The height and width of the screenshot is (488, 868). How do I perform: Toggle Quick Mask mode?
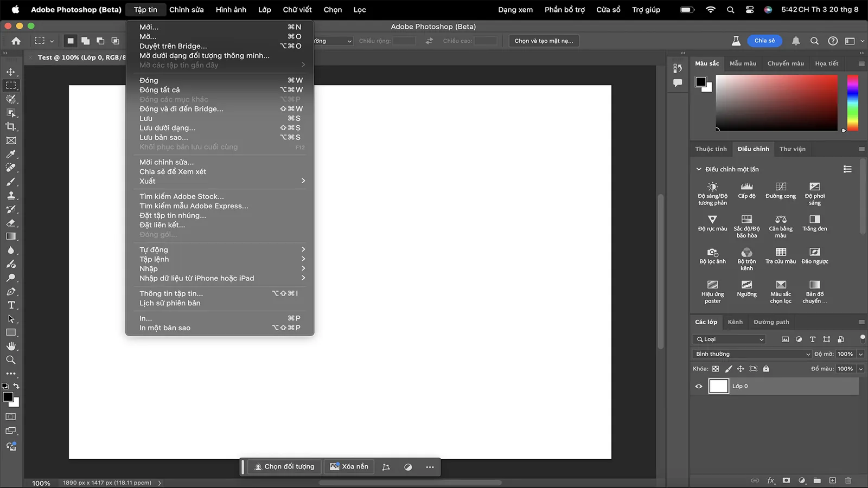coord(11,417)
